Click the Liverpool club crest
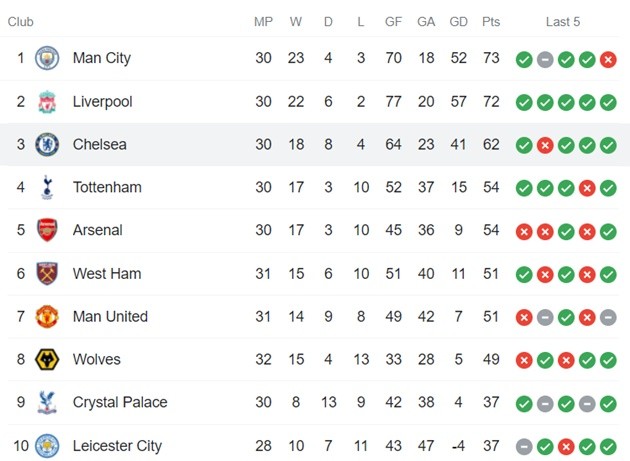Screen dimensions: 630x461 [x=47, y=101]
